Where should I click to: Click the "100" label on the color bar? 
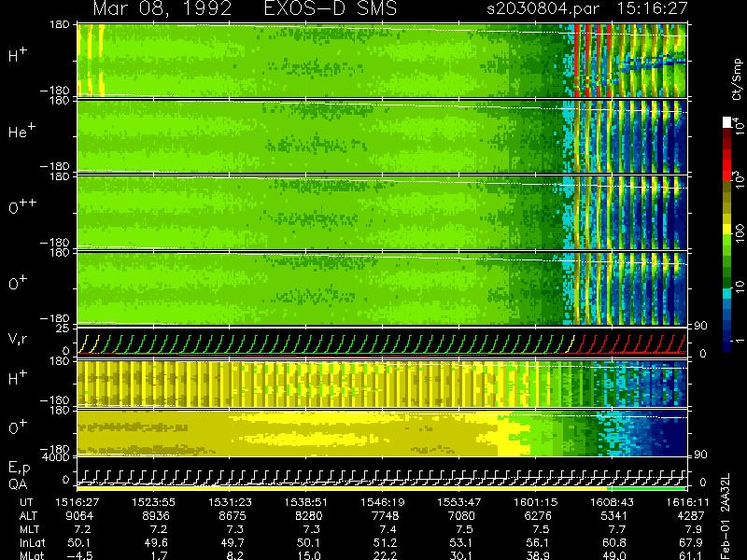pyautogui.click(x=740, y=233)
